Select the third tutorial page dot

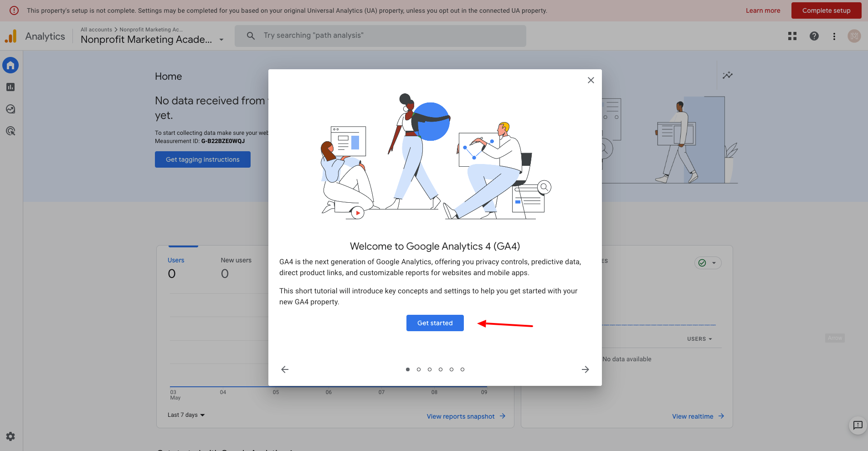tap(430, 369)
